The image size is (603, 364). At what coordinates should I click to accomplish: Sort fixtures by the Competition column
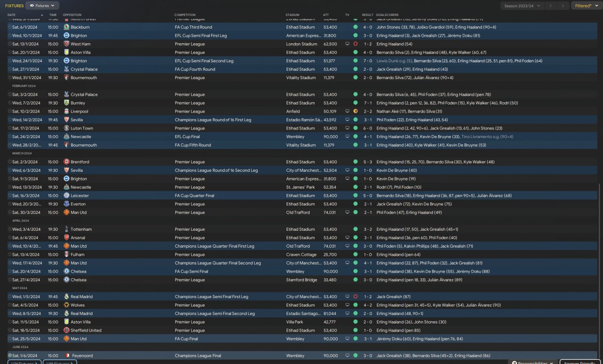click(x=185, y=15)
